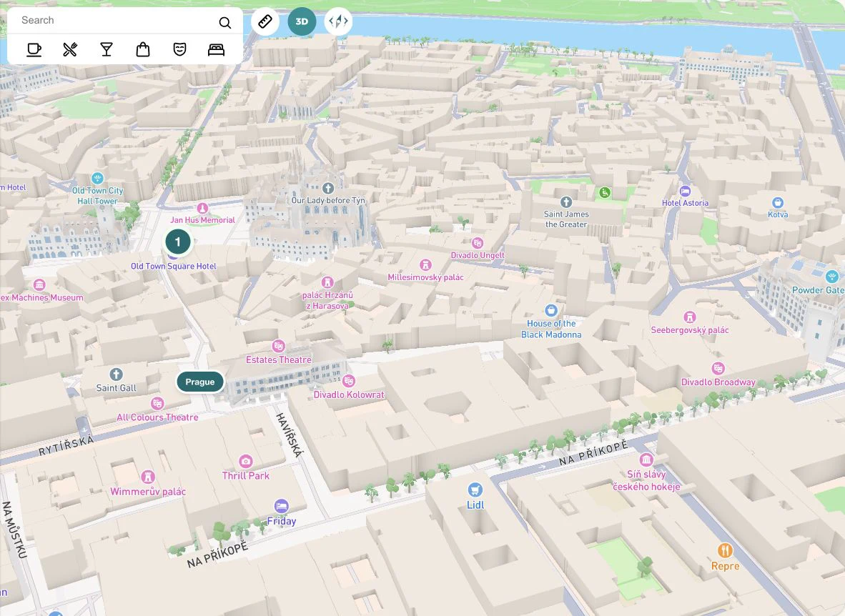Image resolution: width=845 pixels, height=616 pixels.
Task: Click the Thrill Park label text
Action: pyautogui.click(x=246, y=476)
